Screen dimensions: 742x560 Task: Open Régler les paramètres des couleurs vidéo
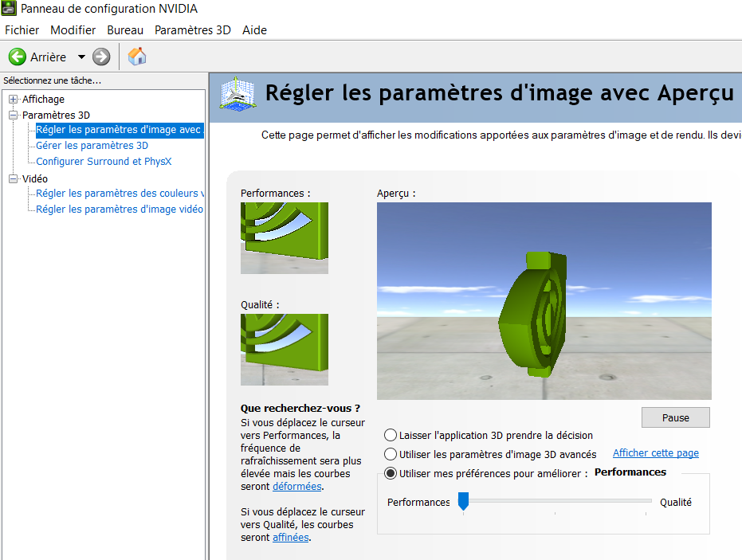pyautogui.click(x=120, y=194)
